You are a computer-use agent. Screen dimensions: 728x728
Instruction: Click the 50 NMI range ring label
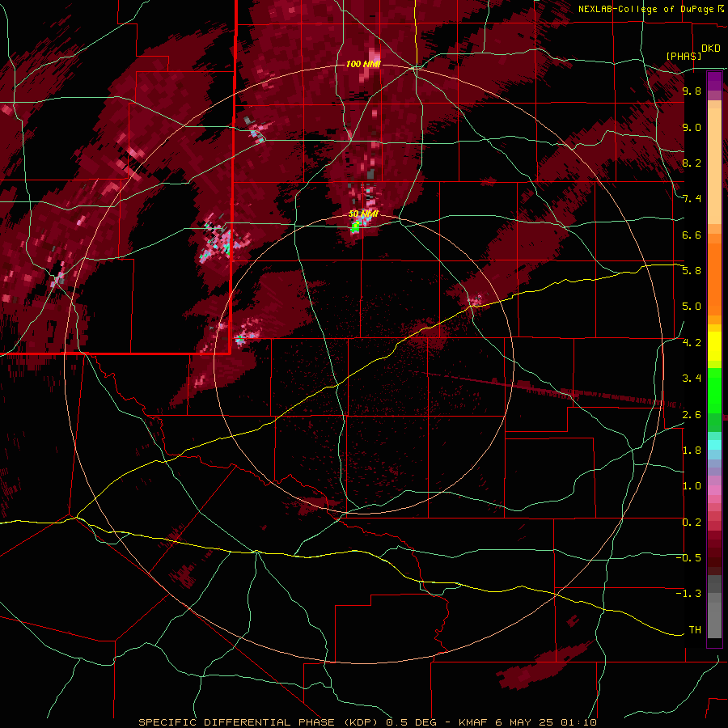click(x=363, y=214)
